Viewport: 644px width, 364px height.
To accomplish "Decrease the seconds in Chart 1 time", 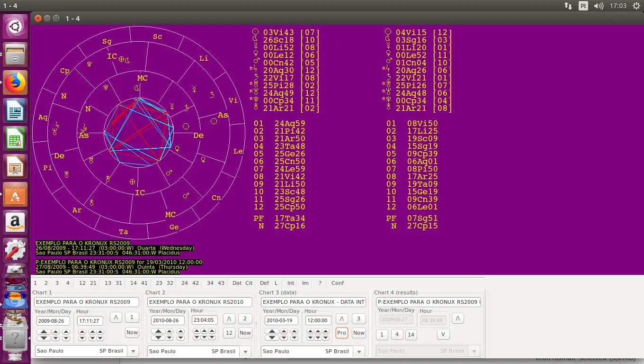I will (100, 338).
